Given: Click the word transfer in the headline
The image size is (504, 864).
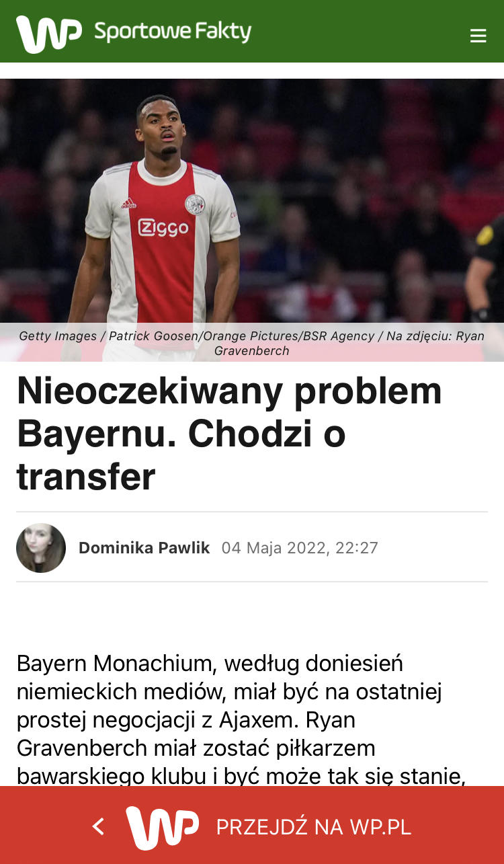Looking at the screenshot, I should (x=86, y=477).
